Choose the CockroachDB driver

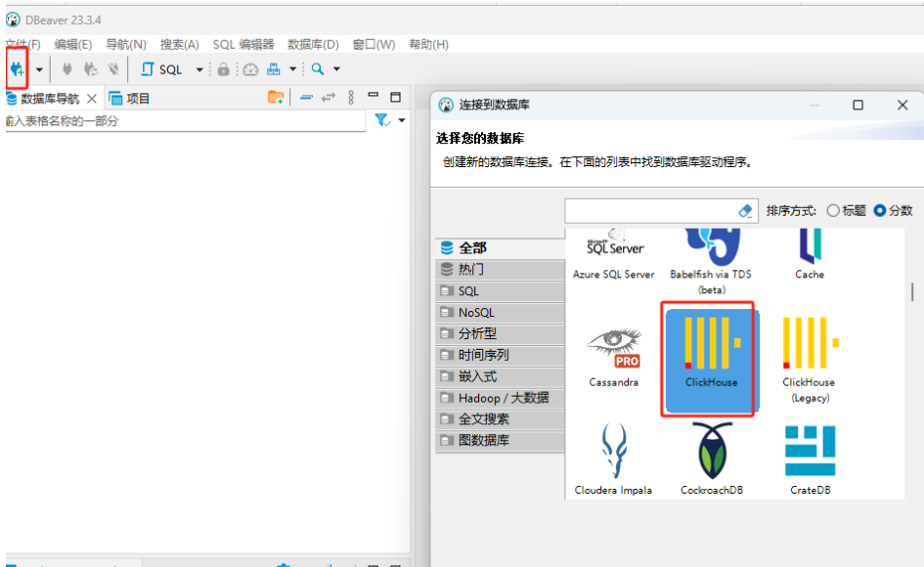[711, 458]
